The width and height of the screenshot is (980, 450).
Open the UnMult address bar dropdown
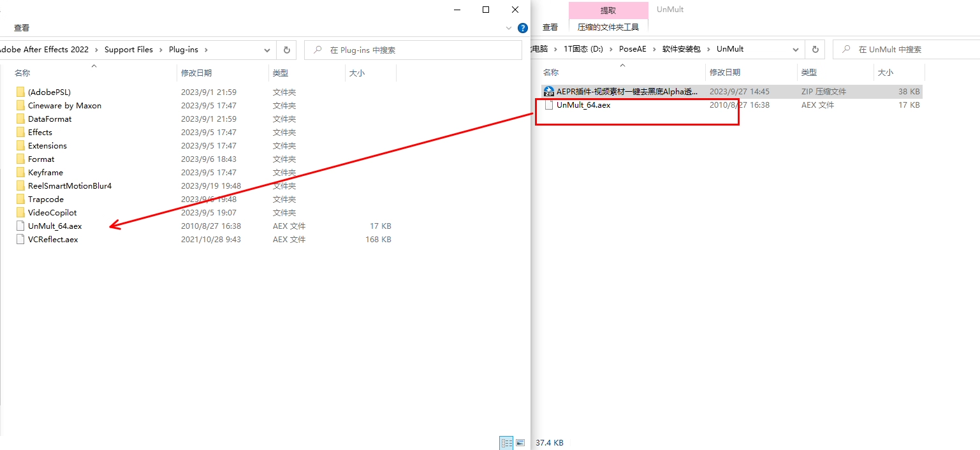(795, 49)
